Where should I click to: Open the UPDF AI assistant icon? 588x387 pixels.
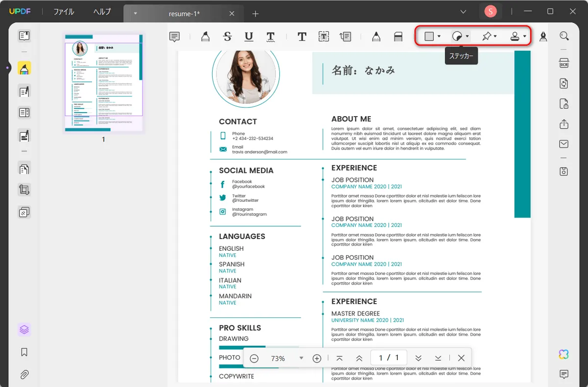[564, 354]
